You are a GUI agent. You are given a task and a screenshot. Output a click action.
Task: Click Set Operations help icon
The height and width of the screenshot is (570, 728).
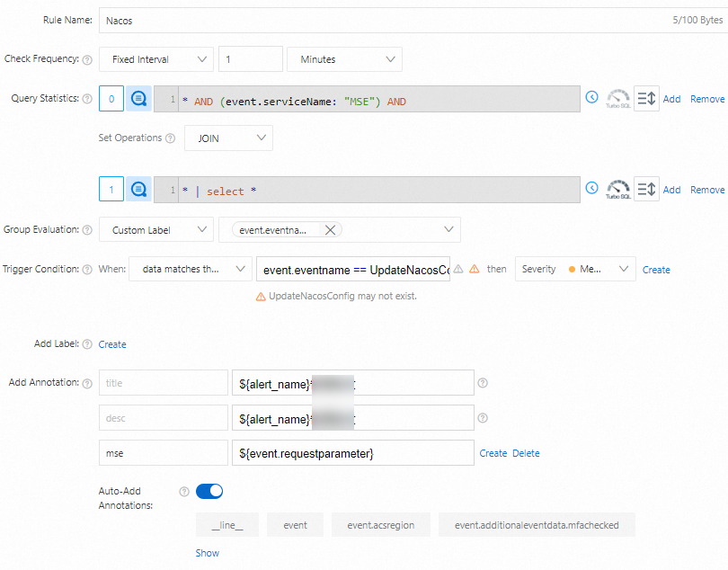tap(171, 138)
